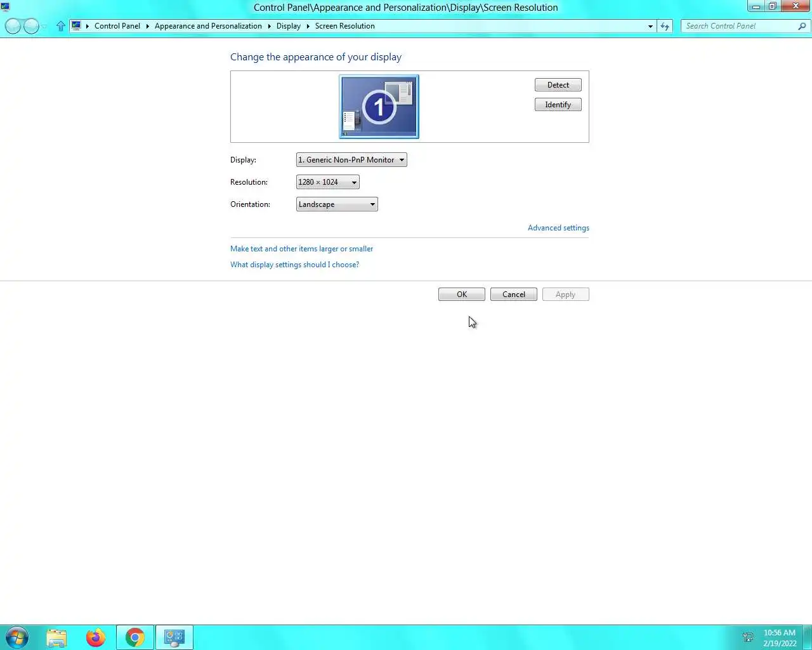Click the Screen Resolution breadcrumb
The height and width of the screenshot is (650, 812).
click(345, 26)
